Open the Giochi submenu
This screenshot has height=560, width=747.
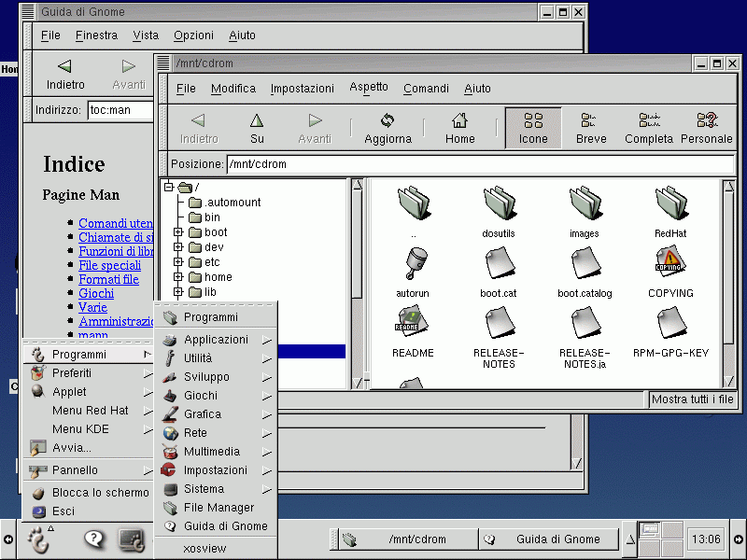(202, 396)
